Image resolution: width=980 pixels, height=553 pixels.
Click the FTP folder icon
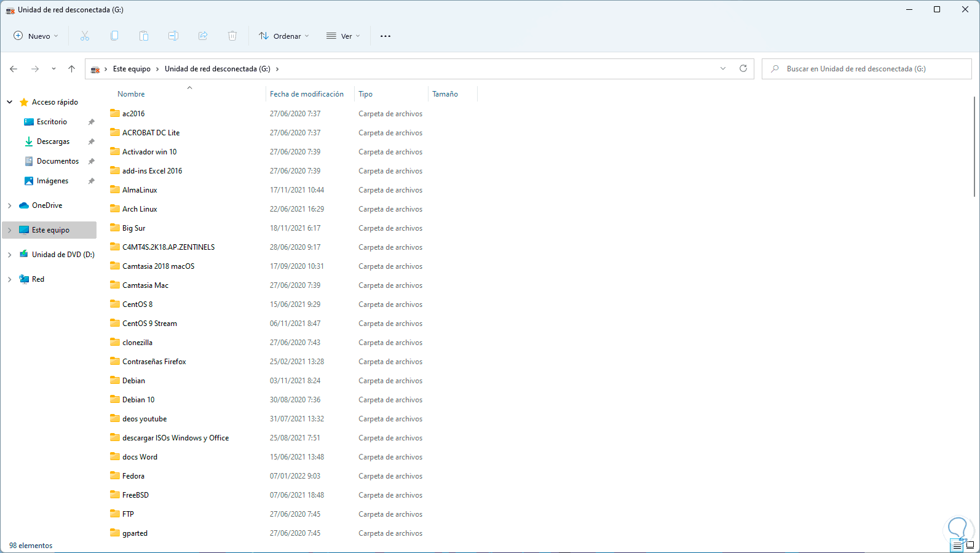click(x=115, y=514)
